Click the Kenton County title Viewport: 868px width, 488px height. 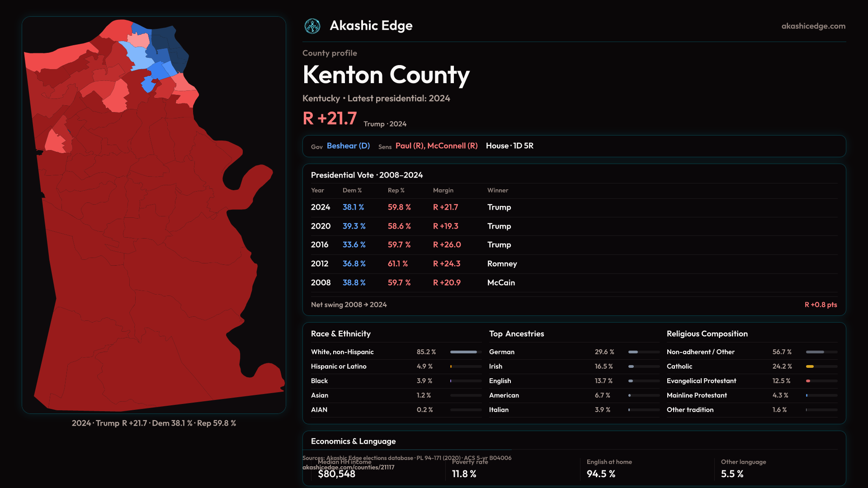386,75
